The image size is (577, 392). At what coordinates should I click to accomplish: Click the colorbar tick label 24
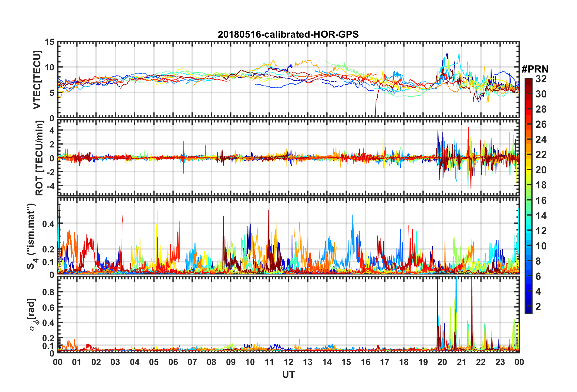point(541,140)
